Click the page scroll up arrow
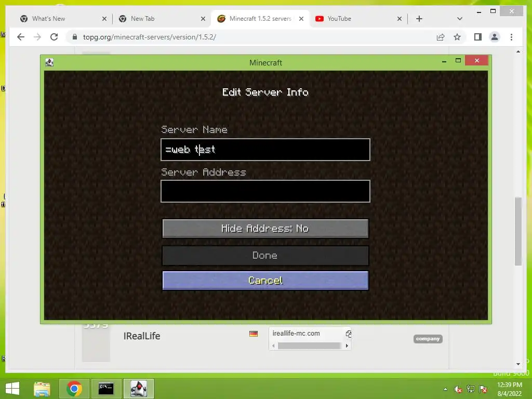This screenshot has width=532, height=399. pos(518,51)
